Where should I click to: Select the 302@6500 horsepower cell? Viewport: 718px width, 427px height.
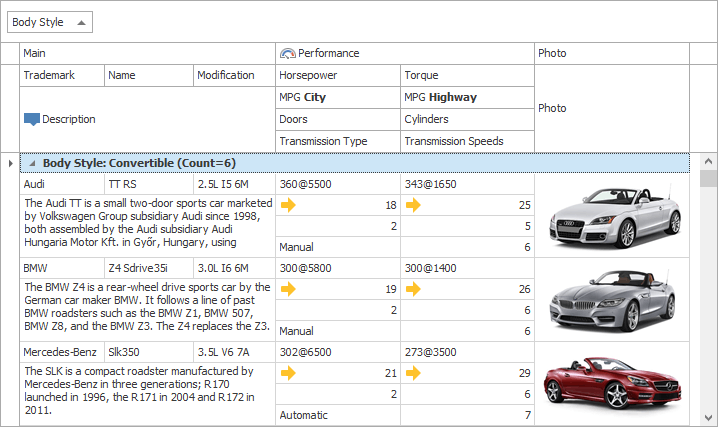coord(338,352)
